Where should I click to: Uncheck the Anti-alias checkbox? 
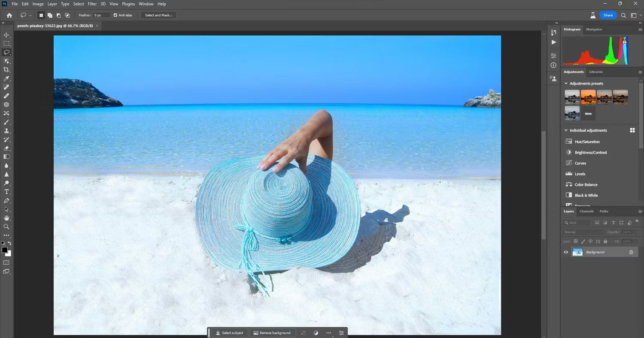click(115, 15)
